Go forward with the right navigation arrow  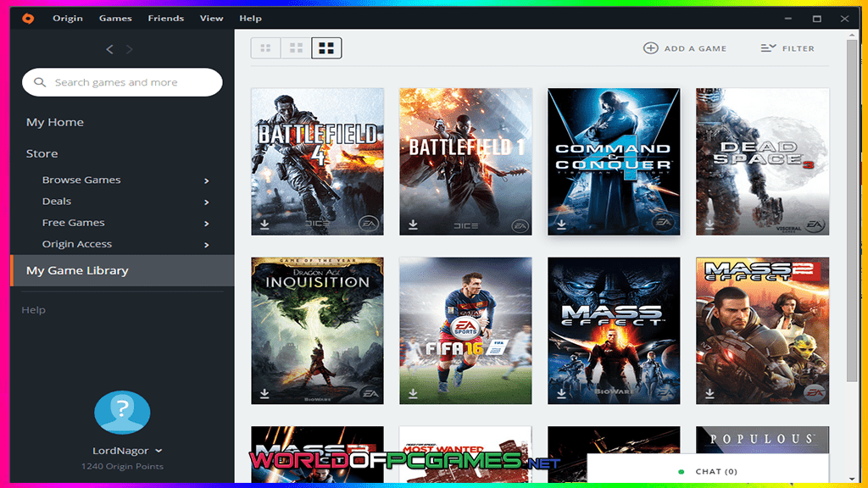[129, 49]
